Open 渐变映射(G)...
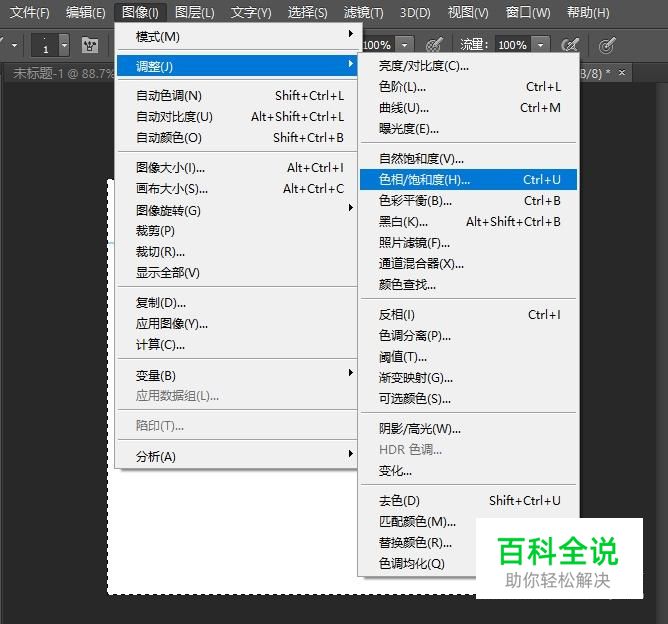 (x=468, y=377)
